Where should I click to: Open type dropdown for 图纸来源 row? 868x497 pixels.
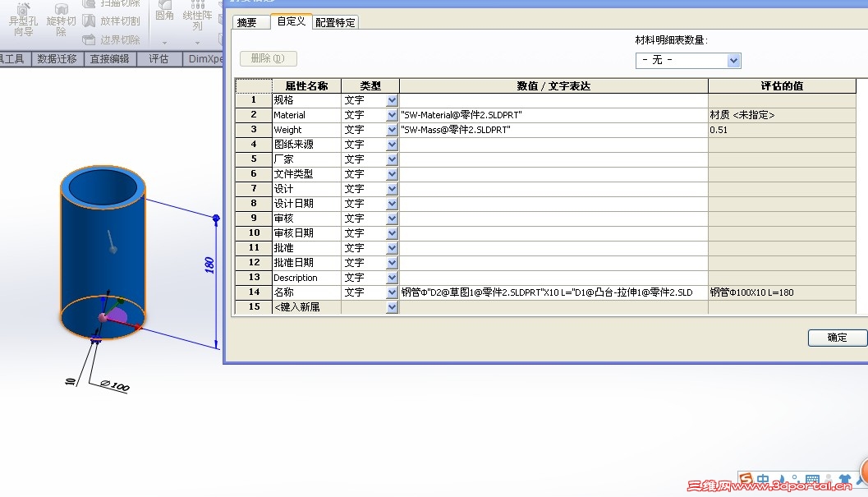pyautogui.click(x=392, y=145)
